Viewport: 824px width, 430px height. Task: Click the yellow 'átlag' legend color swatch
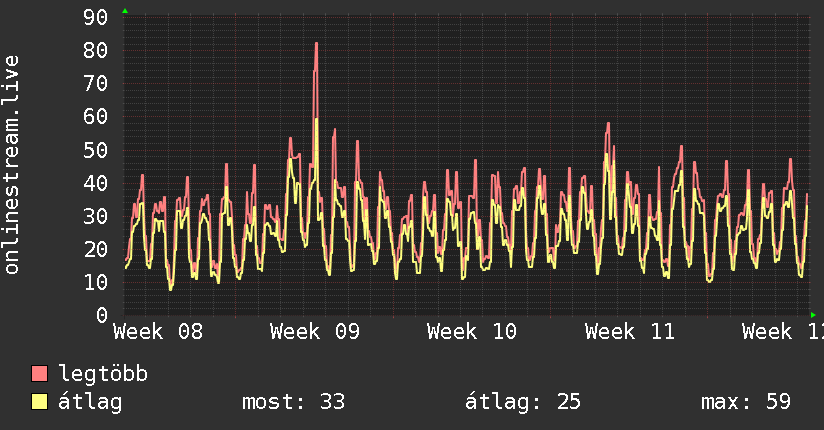(x=39, y=402)
